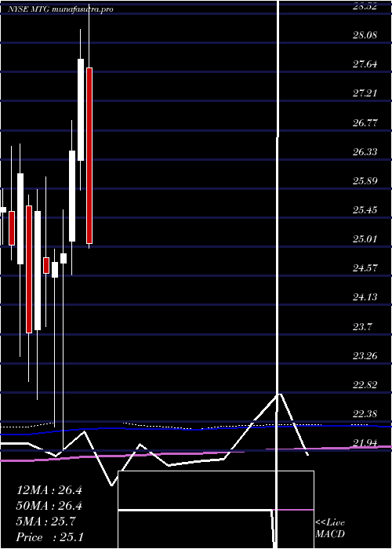Click the 21.94 price axis label
The width and height of the screenshot is (392, 549).
[365, 443]
